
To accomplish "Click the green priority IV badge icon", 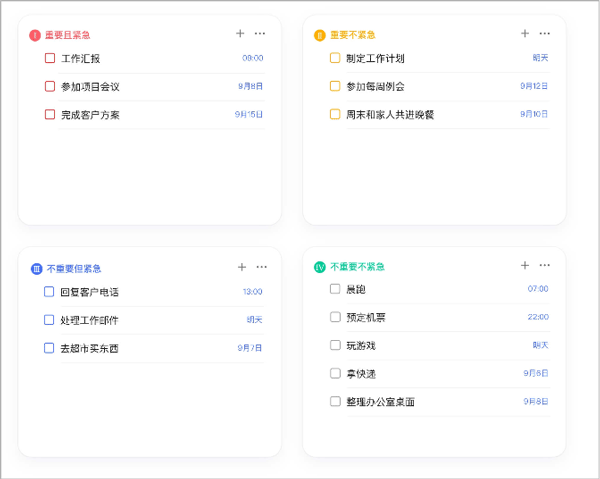I will [x=320, y=267].
